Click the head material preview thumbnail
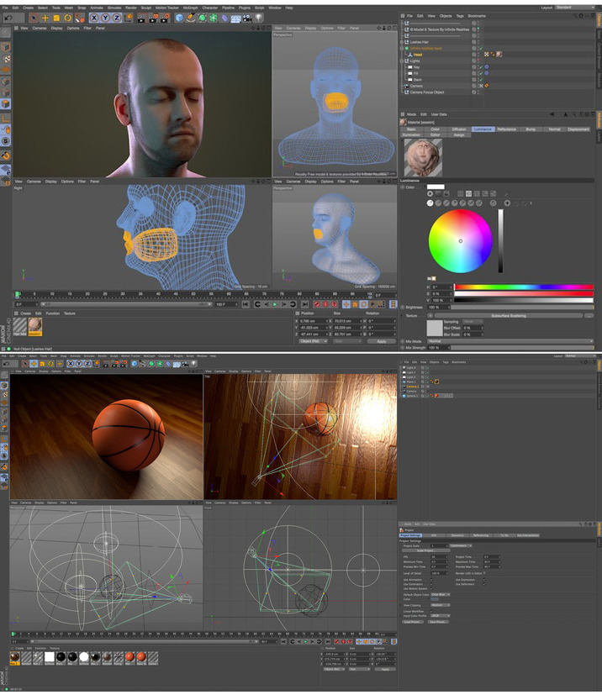Image resolution: width=602 pixels, height=700 pixels. click(423, 157)
